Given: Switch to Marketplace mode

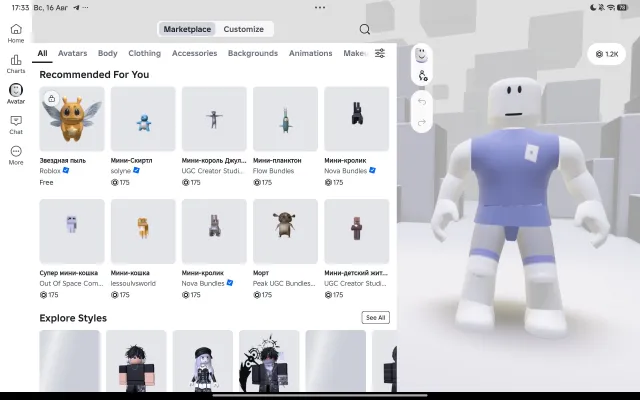Looking at the screenshot, I should pos(187,29).
